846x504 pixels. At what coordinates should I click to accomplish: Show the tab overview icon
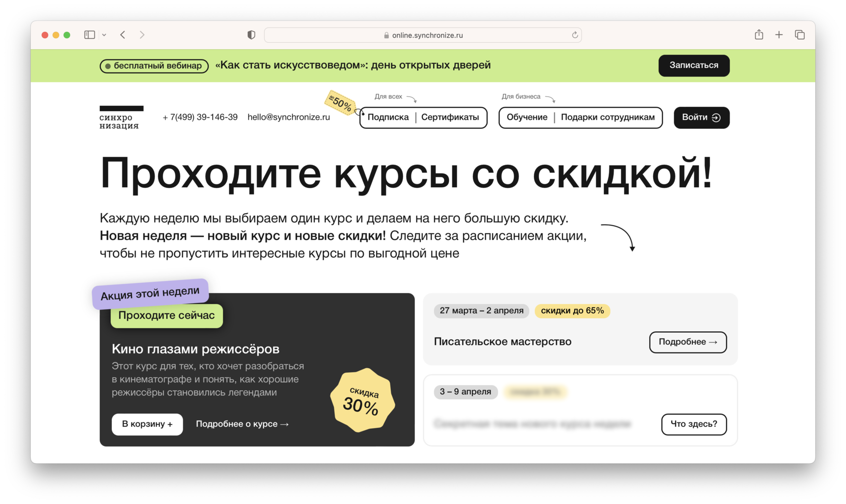click(x=800, y=35)
